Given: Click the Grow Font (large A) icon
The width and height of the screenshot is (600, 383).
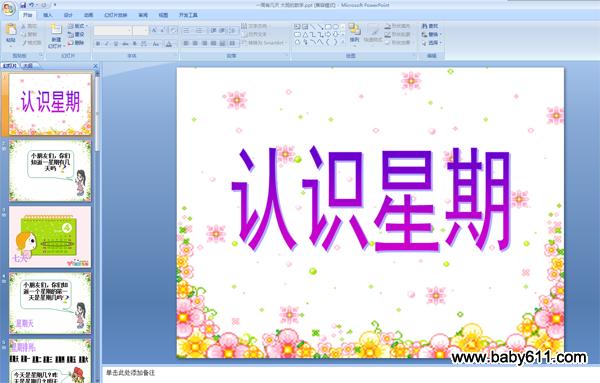Looking at the screenshot, I should (x=154, y=30).
